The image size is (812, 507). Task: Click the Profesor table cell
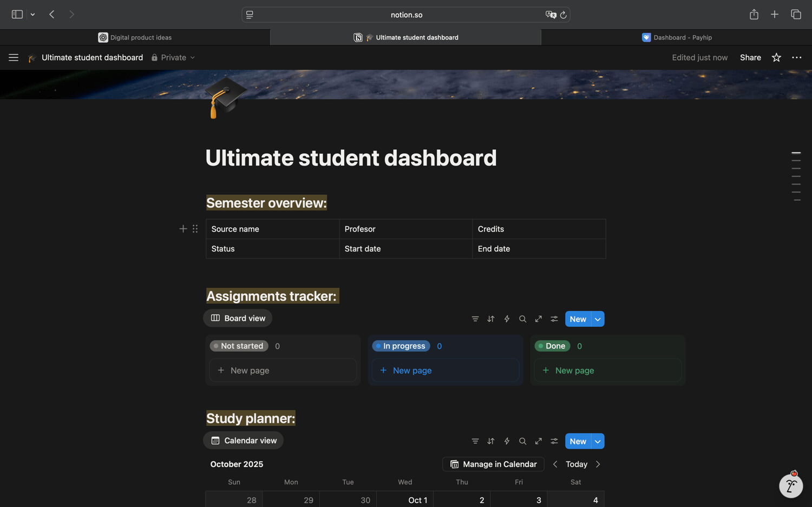[x=405, y=229]
